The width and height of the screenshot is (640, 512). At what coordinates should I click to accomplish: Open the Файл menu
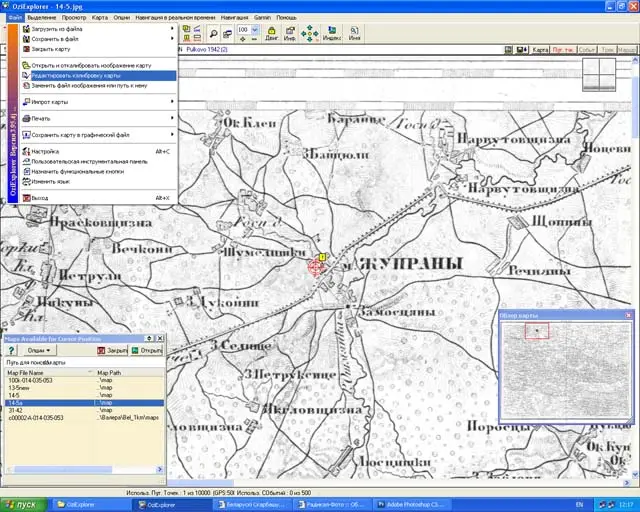pos(15,18)
